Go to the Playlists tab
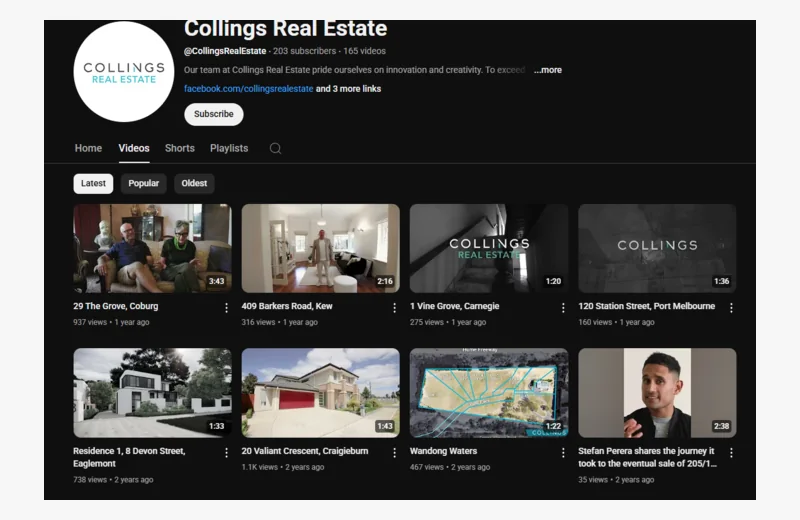The height and width of the screenshot is (520, 800). coord(229,148)
